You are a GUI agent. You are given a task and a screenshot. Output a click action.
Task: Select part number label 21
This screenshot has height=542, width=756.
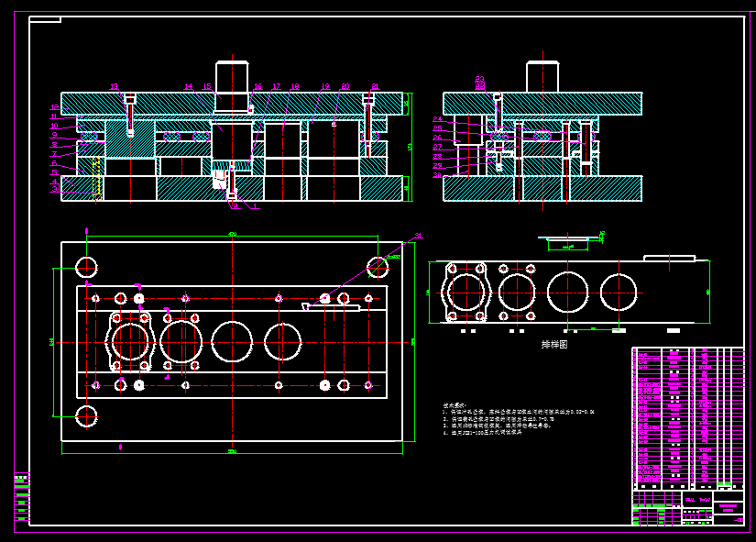(375, 87)
